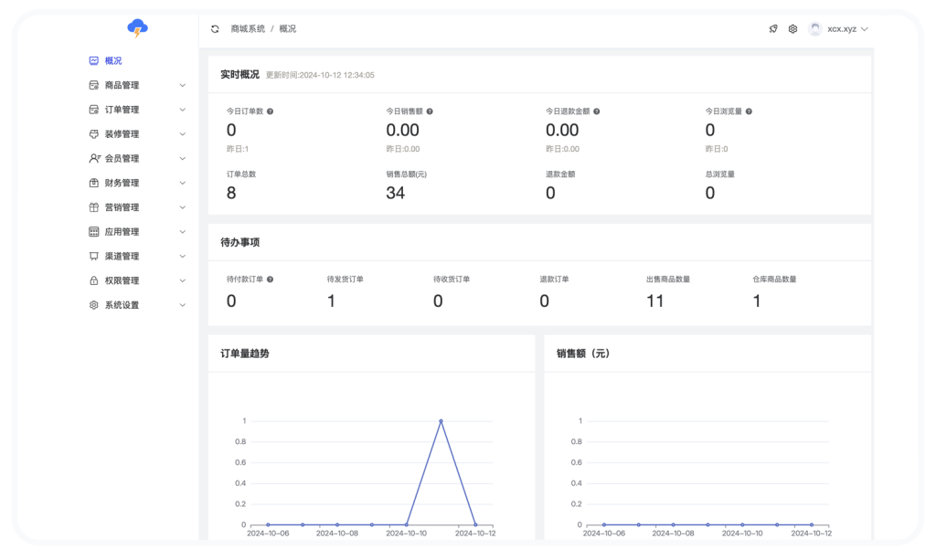The image size is (936, 560).
Task: Click help icon next to 今日退款金额
Action: click(x=596, y=111)
